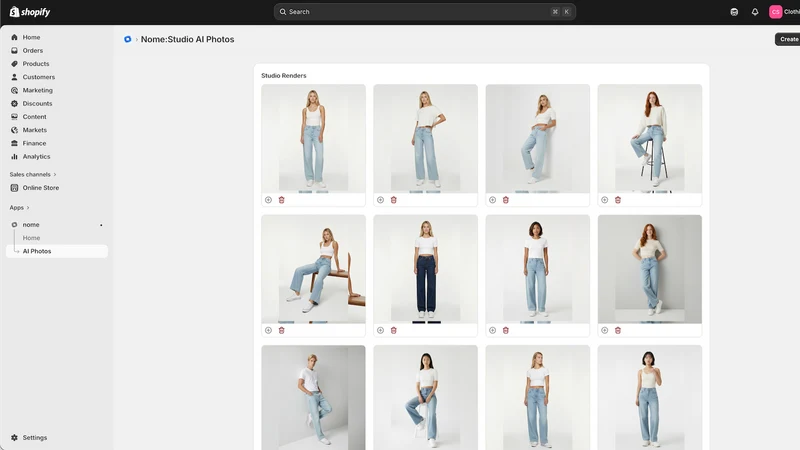Image resolution: width=800 pixels, height=450 pixels.
Task: Open the redhead against gray wall thumbnail
Action: pyautogui.click(x=649, y=269)
